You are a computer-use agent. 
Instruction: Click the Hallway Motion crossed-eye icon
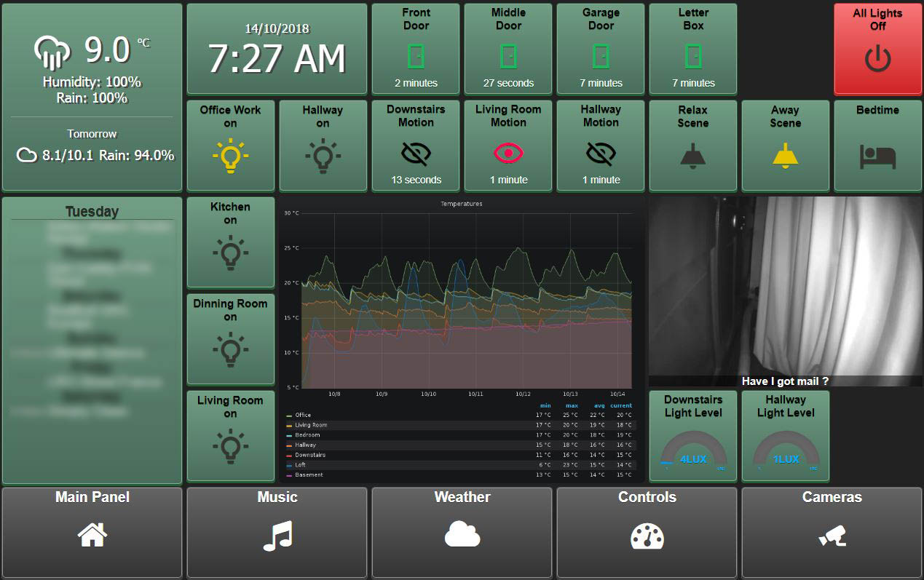600,153
